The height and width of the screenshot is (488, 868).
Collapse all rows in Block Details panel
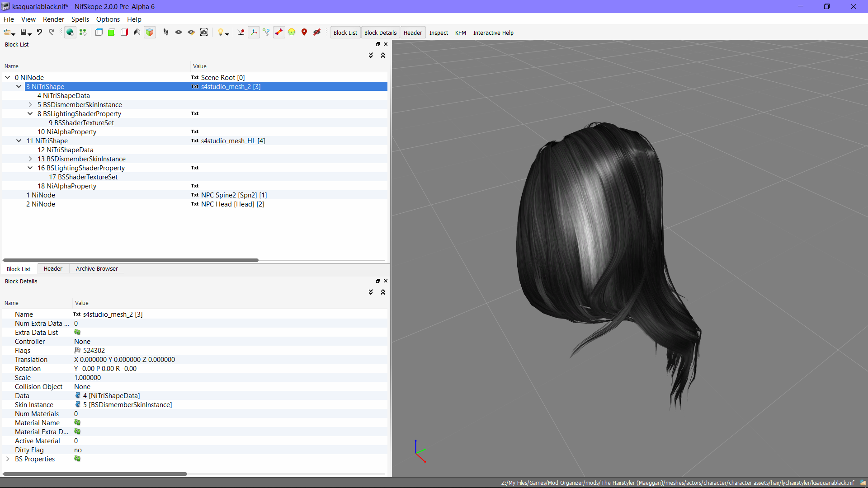click(383, 292)
